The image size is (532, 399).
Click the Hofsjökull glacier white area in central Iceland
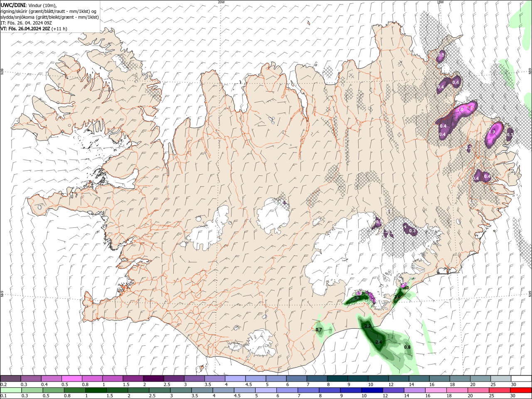click(273, 215)
